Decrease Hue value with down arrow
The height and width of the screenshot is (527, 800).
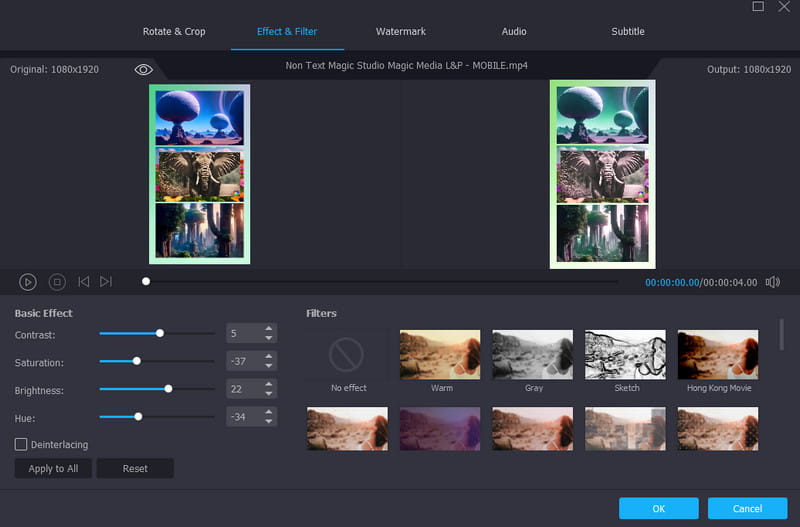click(268, 421)
